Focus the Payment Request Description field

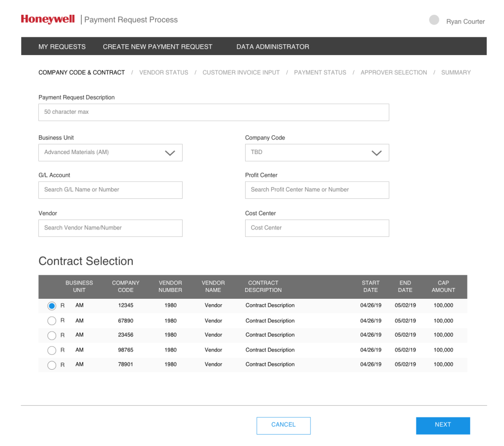214,112
